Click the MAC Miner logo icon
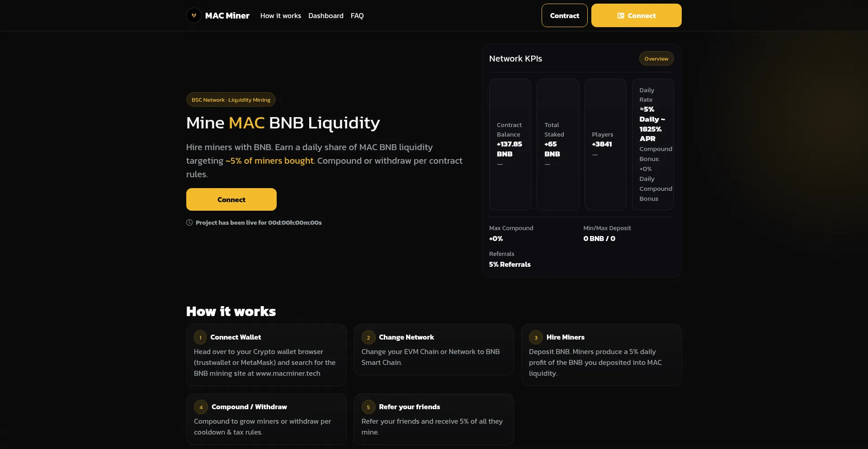The image size is (868, 449). tap(194, 15)
